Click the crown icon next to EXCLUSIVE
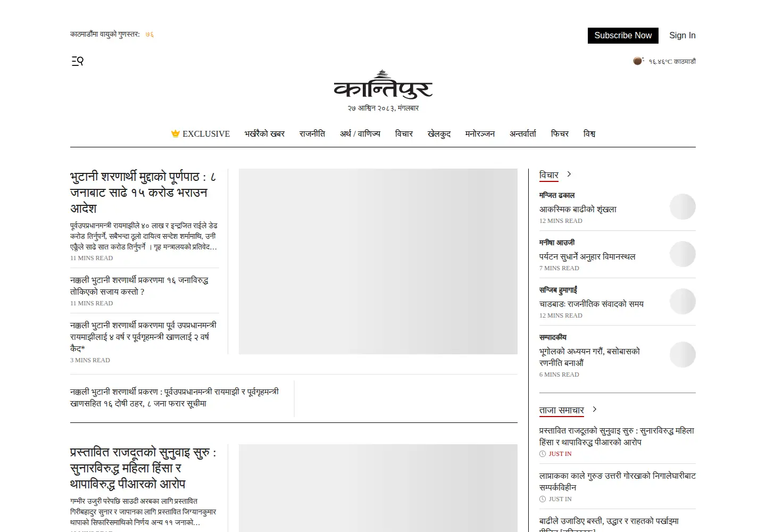766x532 pixels. point(175,134)
